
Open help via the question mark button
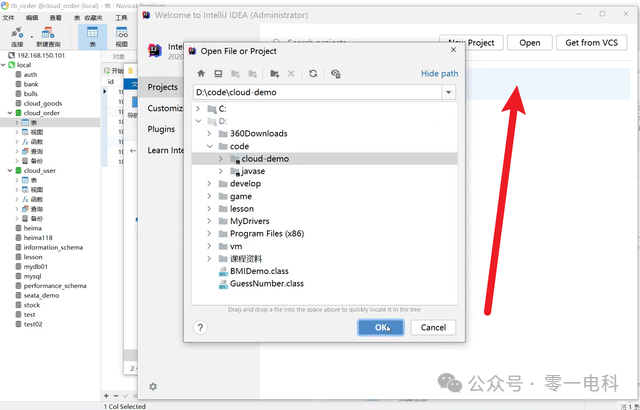pyautogui.click(x=200, y=327)
